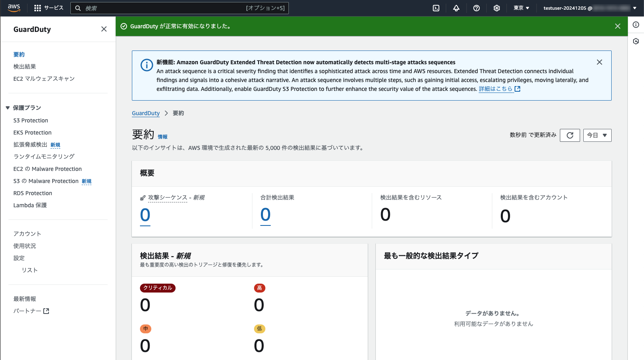
Task: Click the external link icon beside 詳細はこちら
Action: coord(517,89)
